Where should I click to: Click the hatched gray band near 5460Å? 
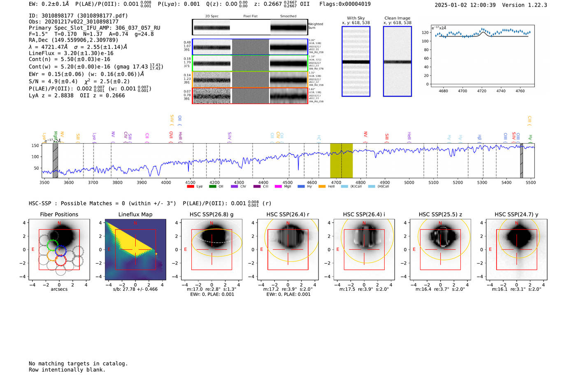(521, 160)
